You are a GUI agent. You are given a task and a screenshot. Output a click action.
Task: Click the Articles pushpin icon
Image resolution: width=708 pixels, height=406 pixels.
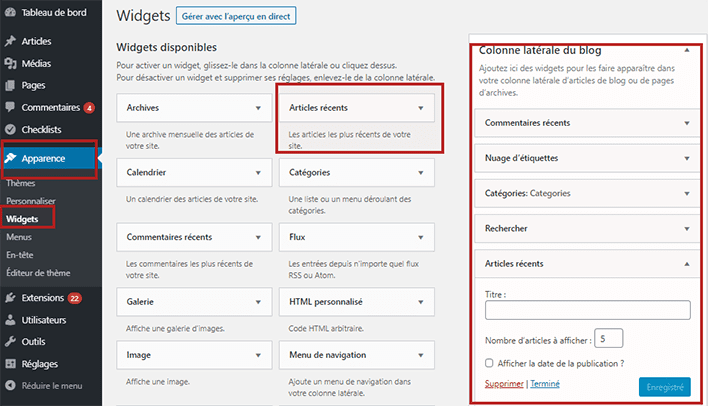click(10, 41)
